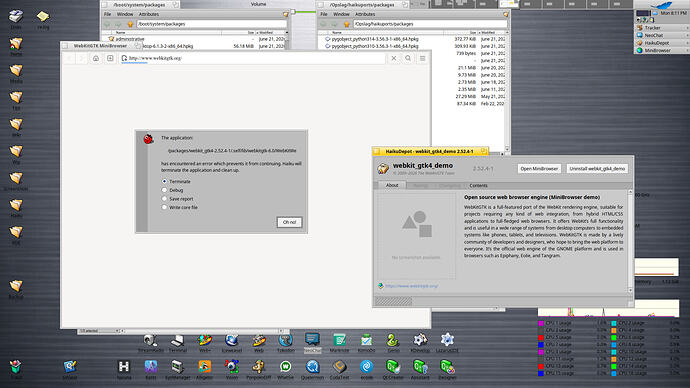This screenshot has width=690, height=388.
Task: Open Attributes menu in /boot/system/packages window
Action: pos(149,14)
